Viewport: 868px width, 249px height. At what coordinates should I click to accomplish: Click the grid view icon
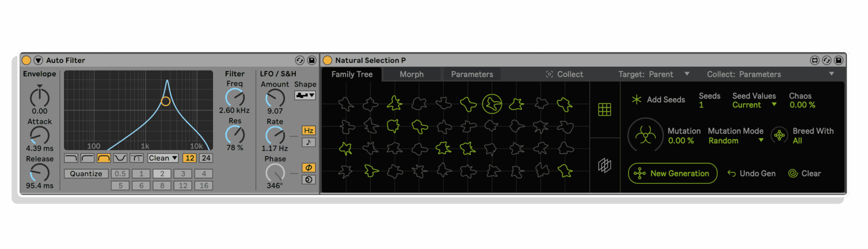click(605, 109)
